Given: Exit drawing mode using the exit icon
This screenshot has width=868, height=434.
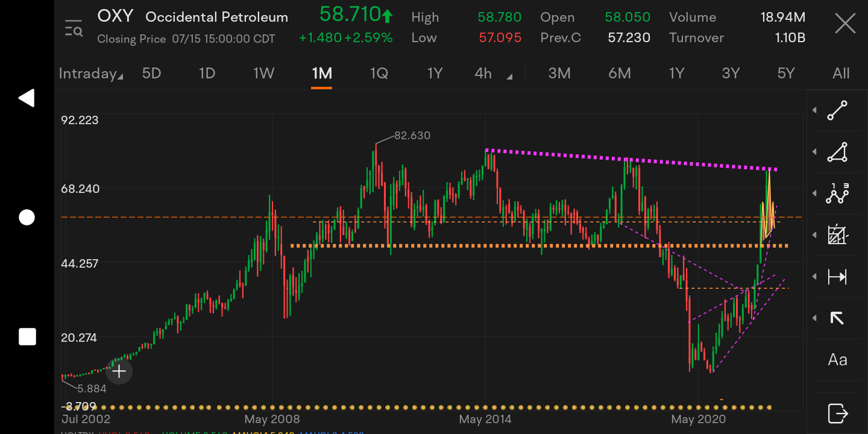Looking at the screenshot, I should point(837,414).
